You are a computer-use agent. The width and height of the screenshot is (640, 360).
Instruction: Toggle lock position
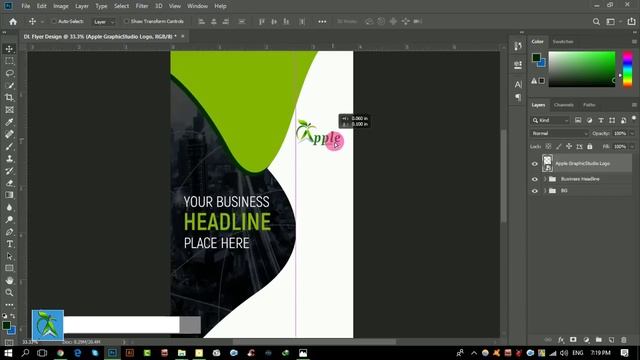(x=569, y=147)
